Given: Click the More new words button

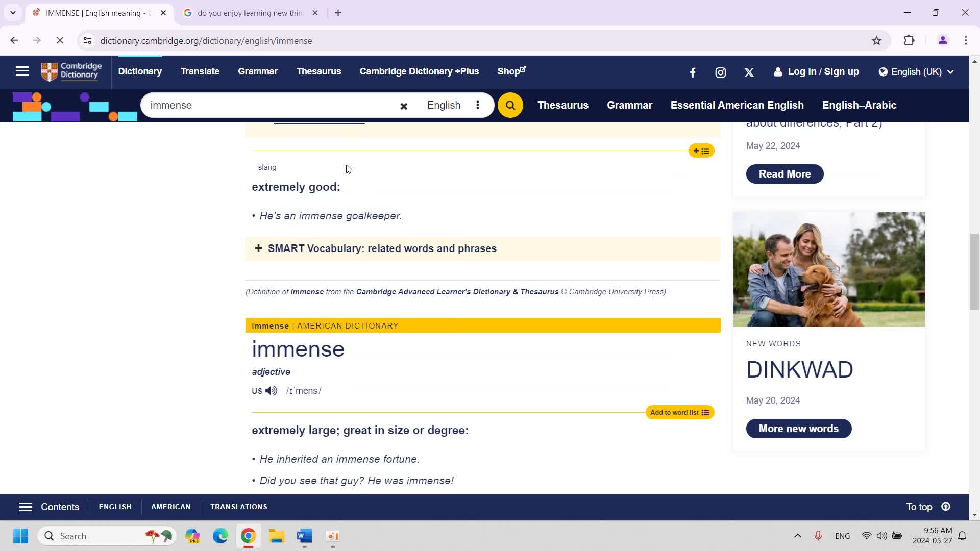Looking at the screenshot, I should 798,429.
